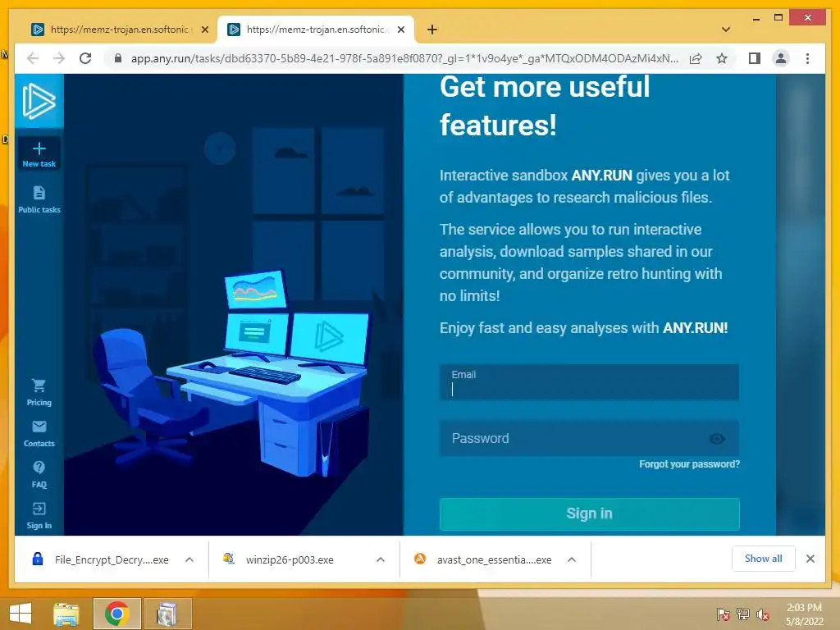Reload the current page
This screenshot has width=840, height=630.
click(85, 58)
